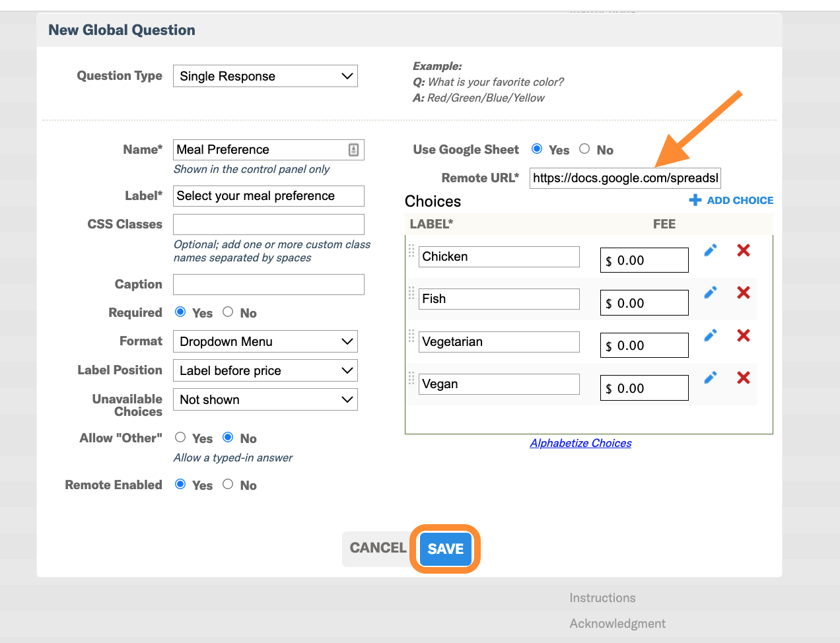
Task: Edit the Vegan choice with pencil icon
Action: [711, 378]
